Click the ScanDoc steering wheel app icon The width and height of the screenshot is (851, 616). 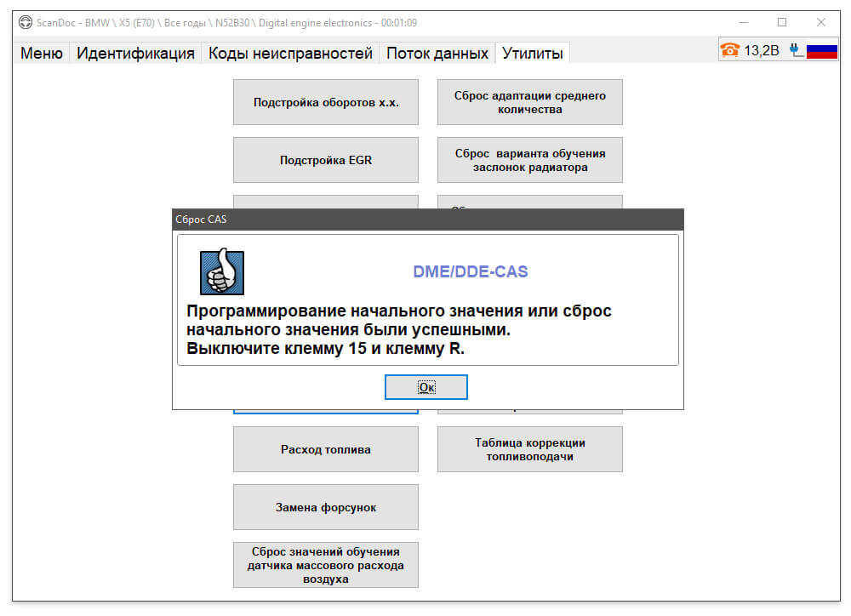25,23
